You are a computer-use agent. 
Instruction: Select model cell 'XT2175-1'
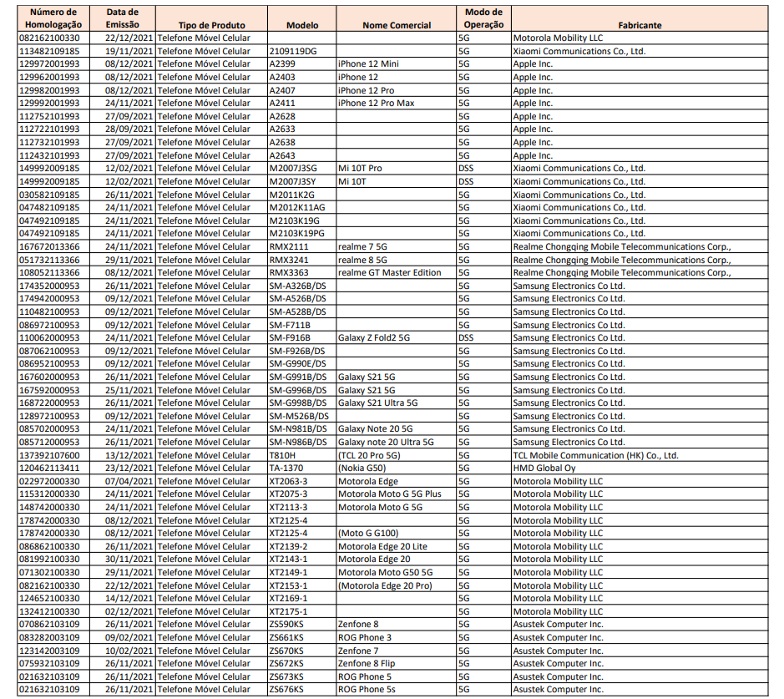click(x=302, y=611)
